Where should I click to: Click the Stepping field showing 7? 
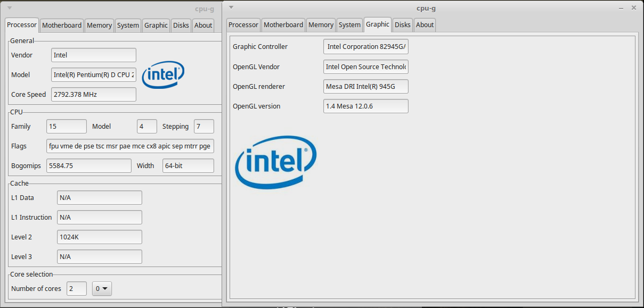tap(204, 127)
